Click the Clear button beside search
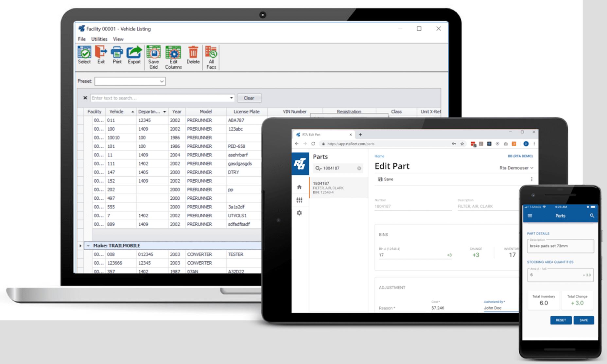The height and width of the screenshot is (364, 607). click(249, 98)
